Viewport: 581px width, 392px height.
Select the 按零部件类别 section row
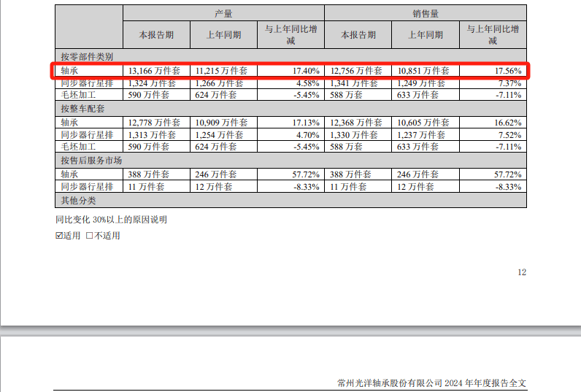pos(87,56)
